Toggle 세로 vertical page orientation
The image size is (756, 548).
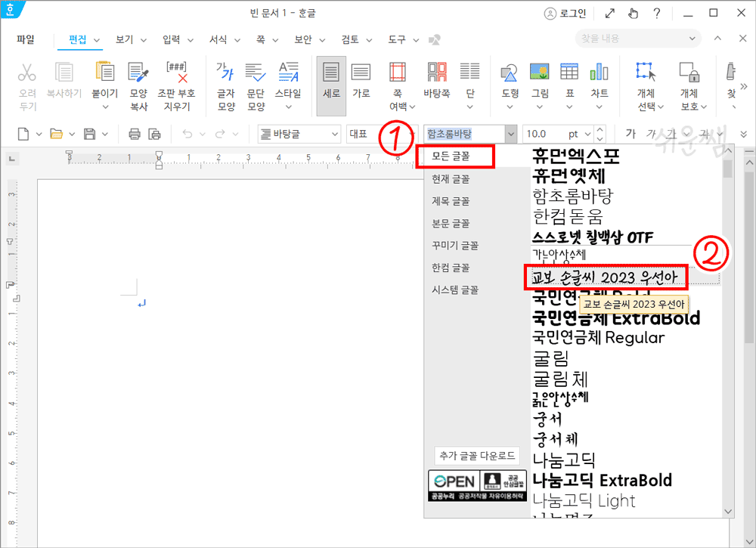[x=330, y=83]
